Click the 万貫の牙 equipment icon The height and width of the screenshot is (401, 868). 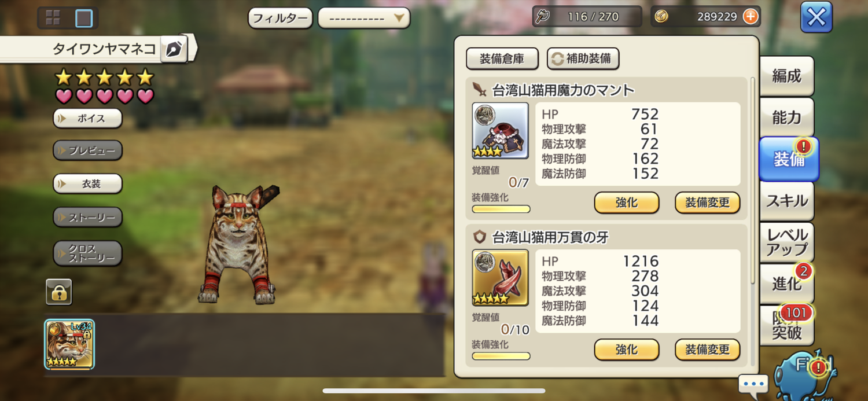click(501, 278)
